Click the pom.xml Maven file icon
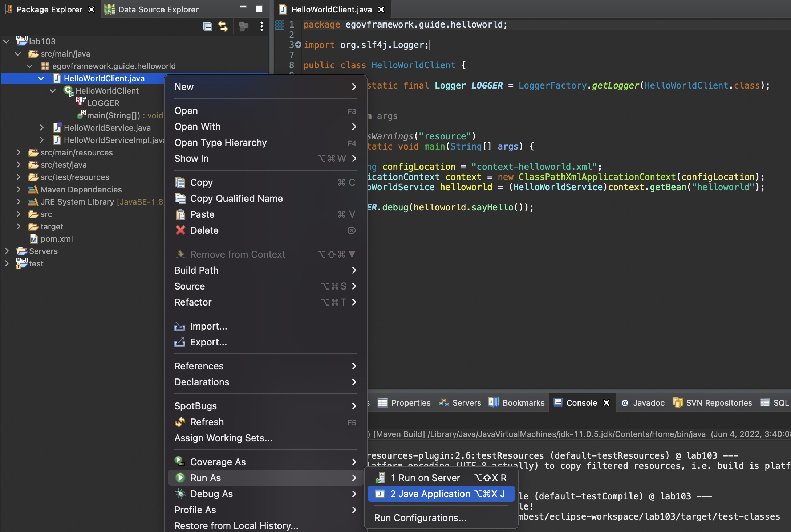The height and width of the screenshot is (532, 791). pos(34,239)
